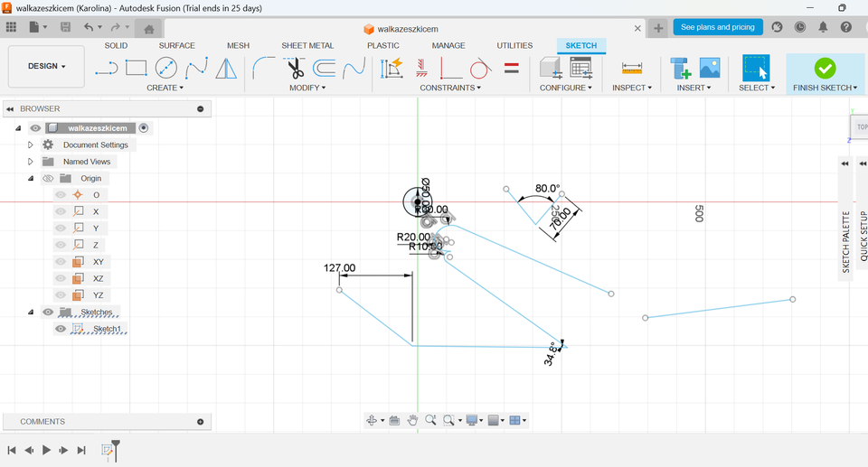The height and width of the screenshot is (467, 868).
Task: Click See plans and pricing button
Action: [717, 27]
